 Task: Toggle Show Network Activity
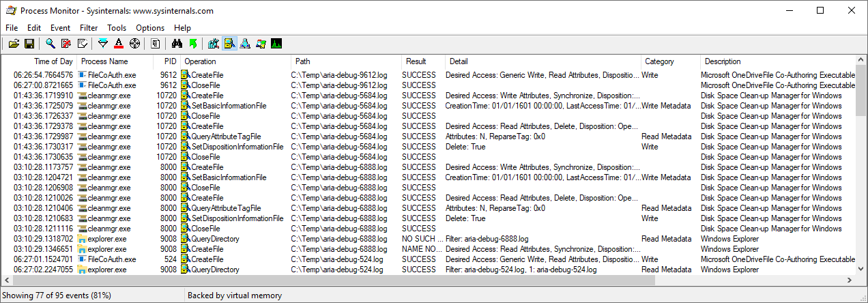pyautogui.click(x=245, y=44)
